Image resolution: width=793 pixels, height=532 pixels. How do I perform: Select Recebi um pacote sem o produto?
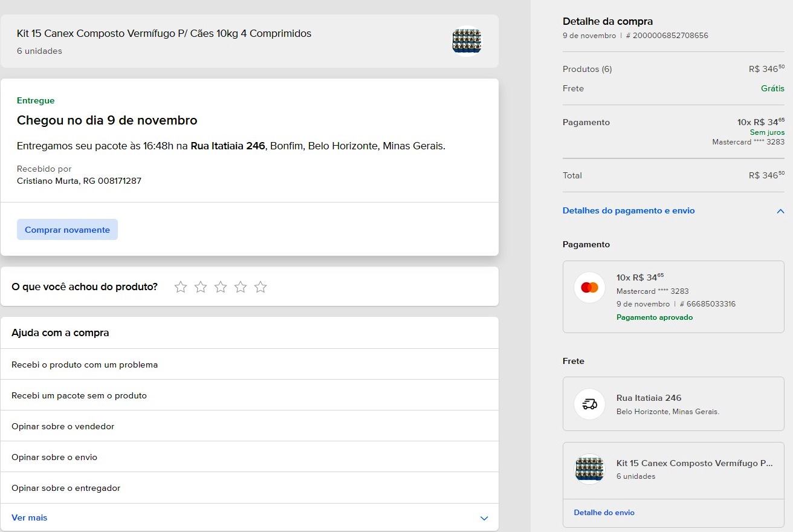click(250, 395)
